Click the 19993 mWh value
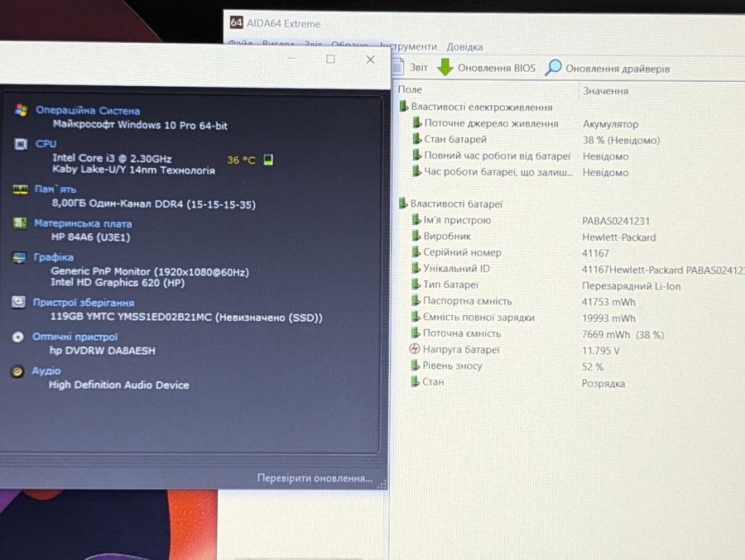 click(608, 318)
